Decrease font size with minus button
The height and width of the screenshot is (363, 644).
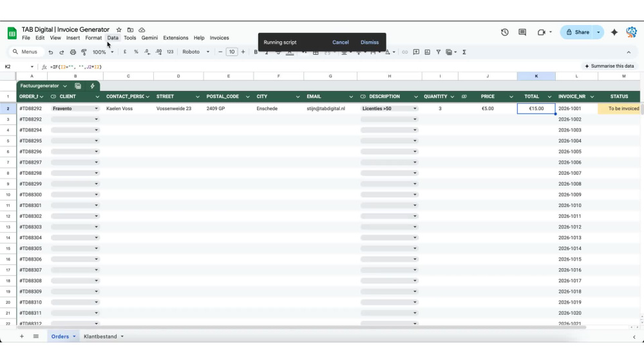click(x=220, y=52)
